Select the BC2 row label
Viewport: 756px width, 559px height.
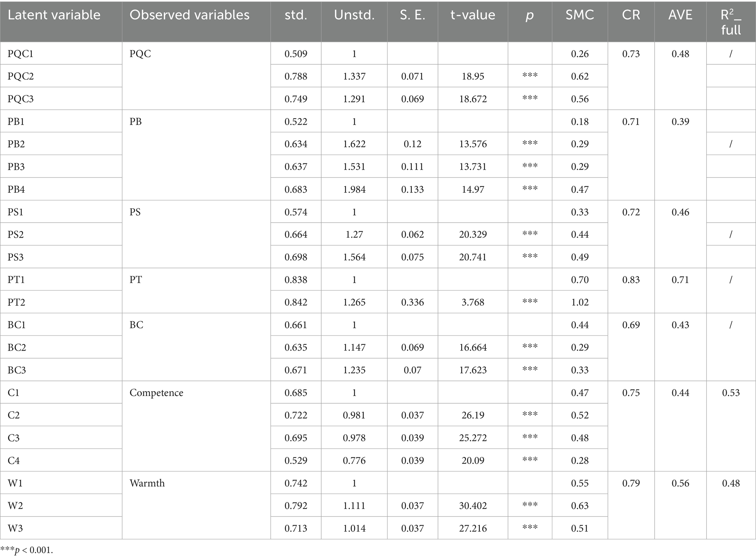click(17, 347)
